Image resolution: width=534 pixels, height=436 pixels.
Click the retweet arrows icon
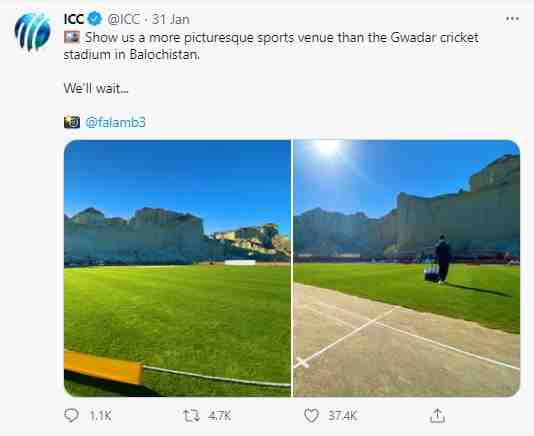[x=191, y=416]
